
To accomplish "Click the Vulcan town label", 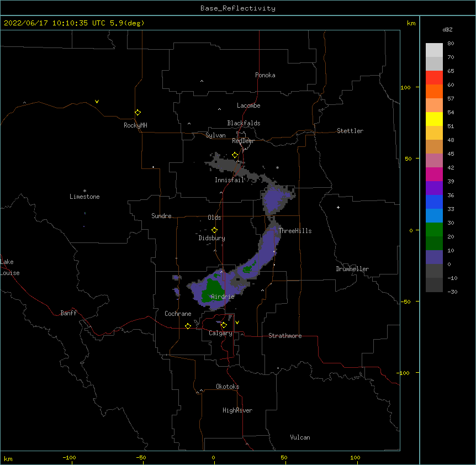I will pyautogui.click(x=300, y=437).
